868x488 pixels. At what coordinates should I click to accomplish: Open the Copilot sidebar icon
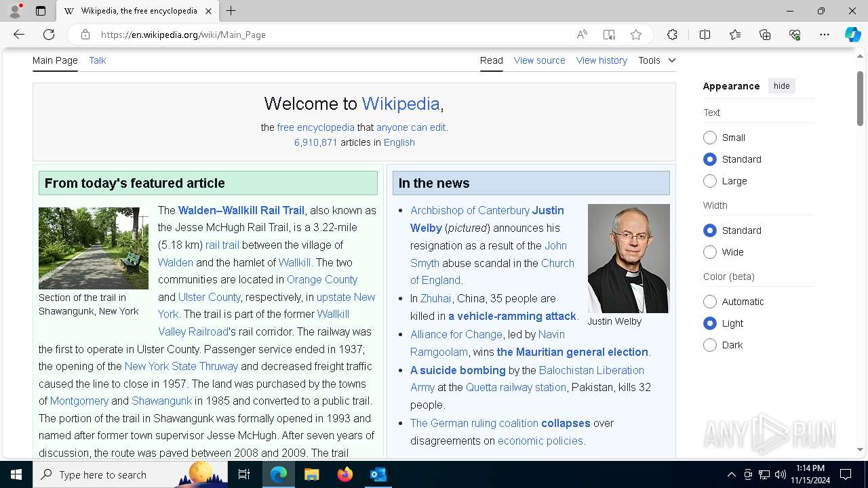coord(852,35)
